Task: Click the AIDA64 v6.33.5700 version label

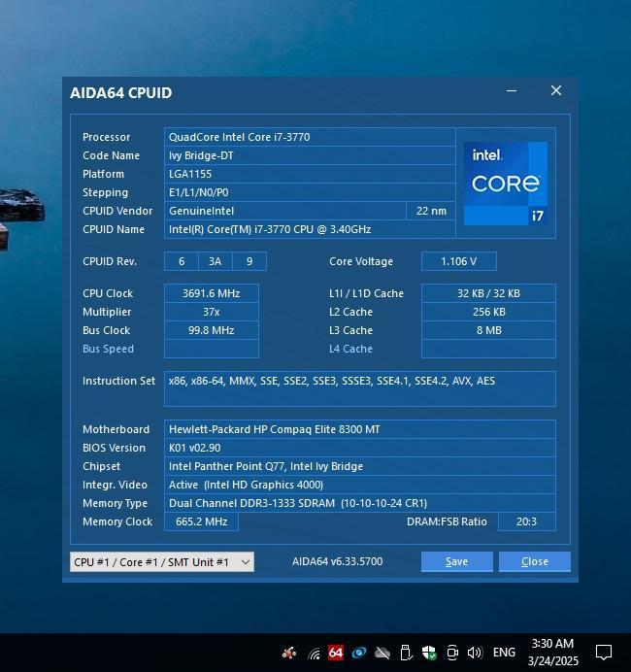Action: 337,561
